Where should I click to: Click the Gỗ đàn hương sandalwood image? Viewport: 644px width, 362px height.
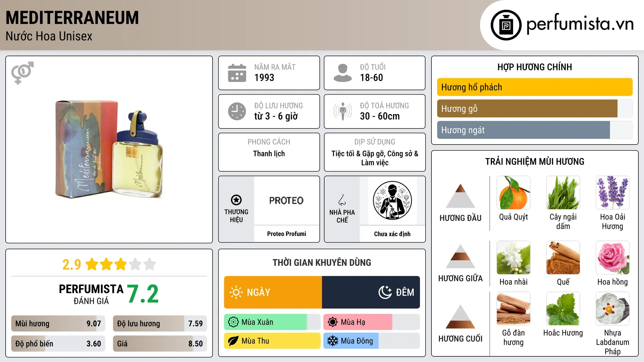coord(514,309)
